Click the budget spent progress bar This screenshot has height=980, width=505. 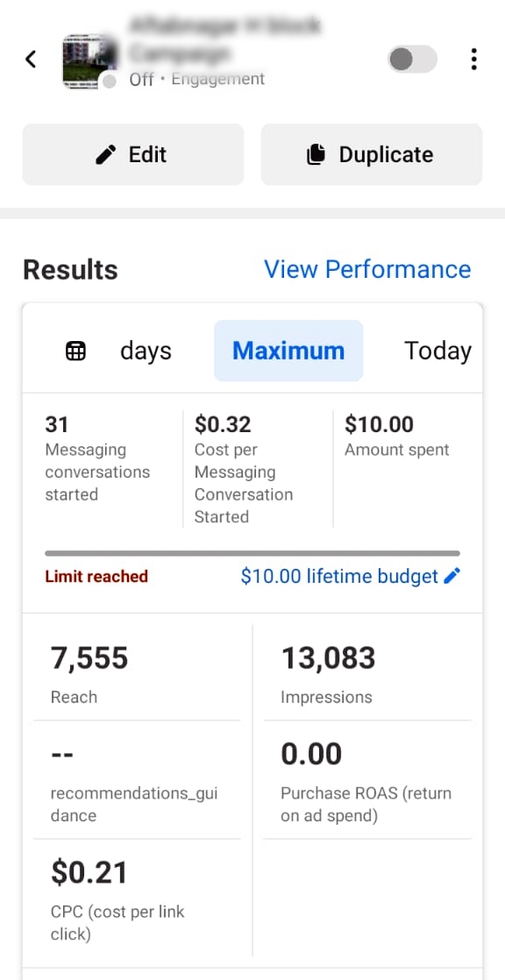[252, 553]
